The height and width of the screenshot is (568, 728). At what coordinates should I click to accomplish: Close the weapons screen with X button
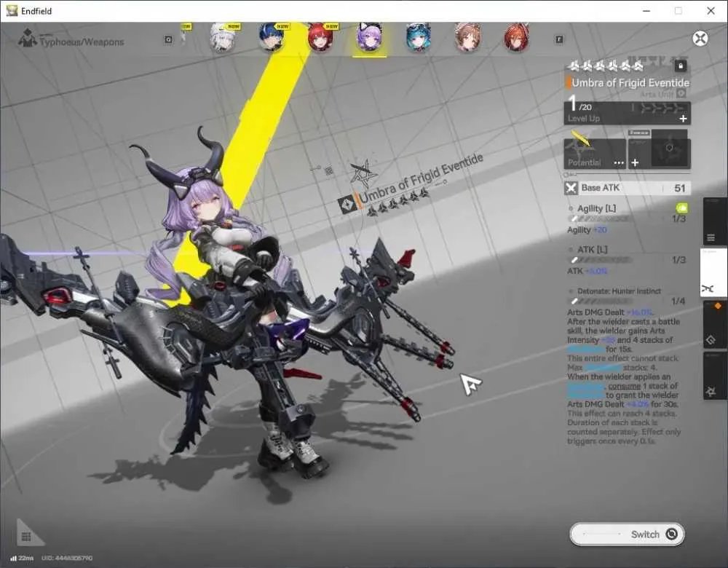pyautogui.click(x=700, y=39)
